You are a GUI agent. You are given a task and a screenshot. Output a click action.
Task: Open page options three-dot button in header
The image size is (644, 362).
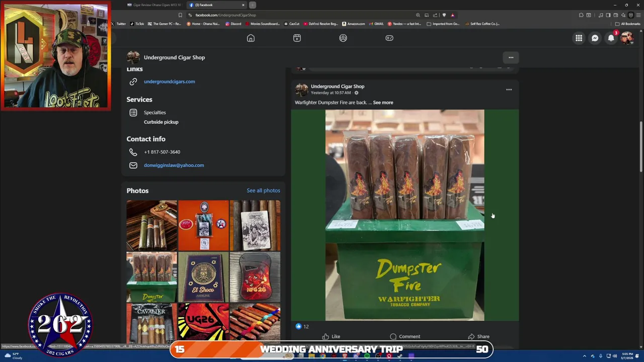tap(511, 57)
